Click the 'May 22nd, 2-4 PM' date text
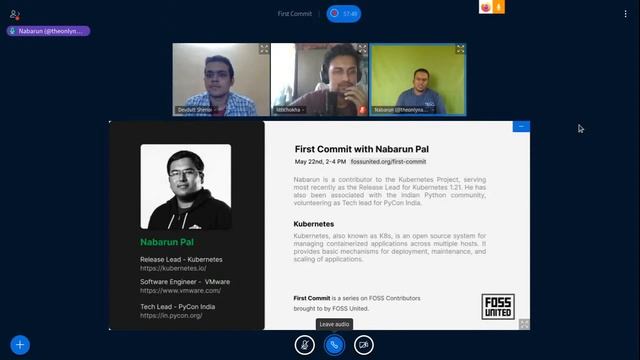Viewport: 640px width, 360px height. 320,162
